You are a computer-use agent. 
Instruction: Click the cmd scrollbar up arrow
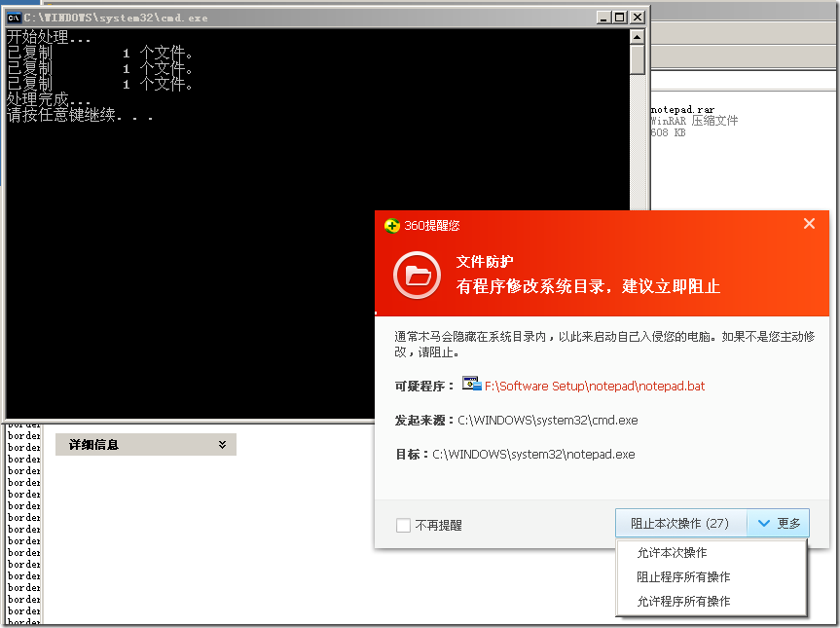click(x=637, y=37)
